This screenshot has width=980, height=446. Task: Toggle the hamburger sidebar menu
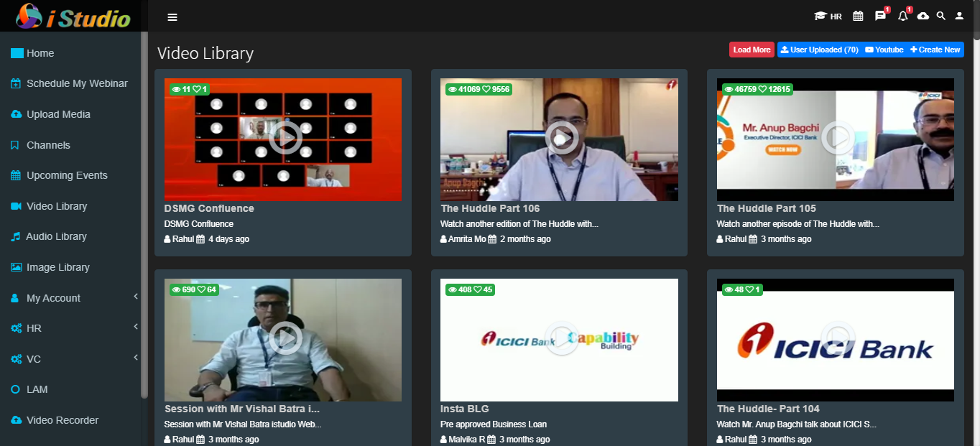click(x=172, y=17)
